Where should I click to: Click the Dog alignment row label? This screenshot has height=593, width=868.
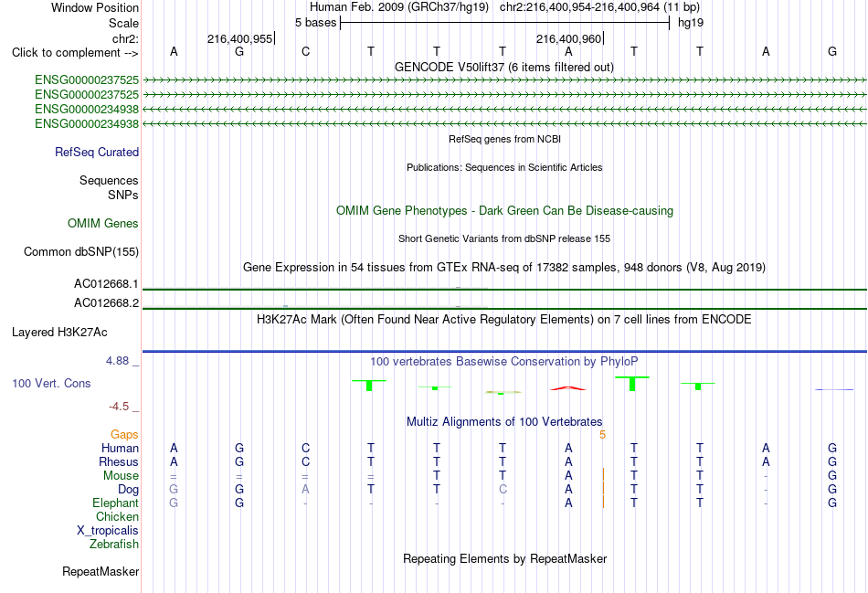tap(128, 490)
